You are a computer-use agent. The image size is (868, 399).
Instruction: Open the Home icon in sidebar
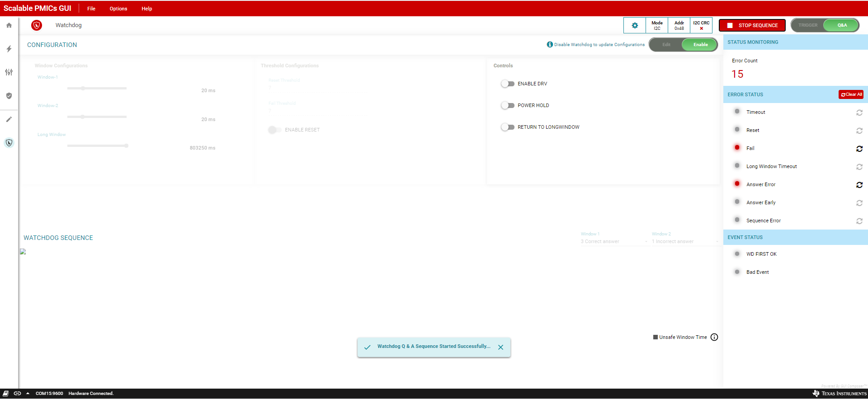[9, 25]
